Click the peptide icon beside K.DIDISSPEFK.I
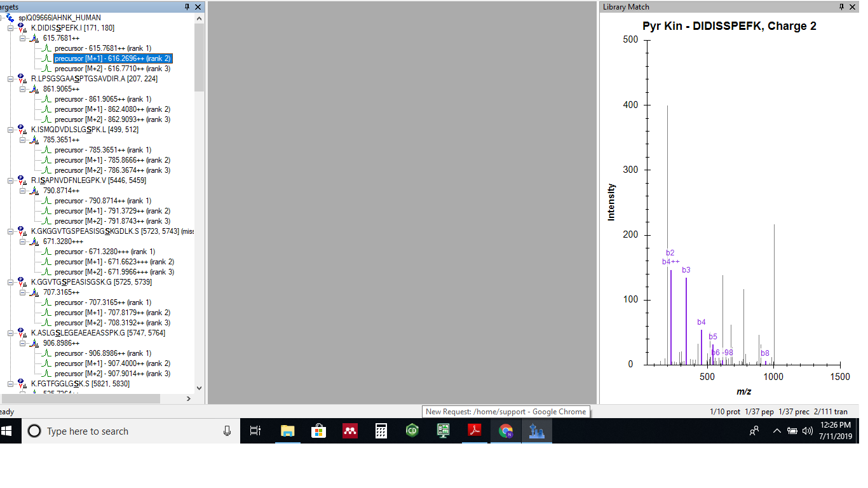Screen dimensions: 868x488 22,28
